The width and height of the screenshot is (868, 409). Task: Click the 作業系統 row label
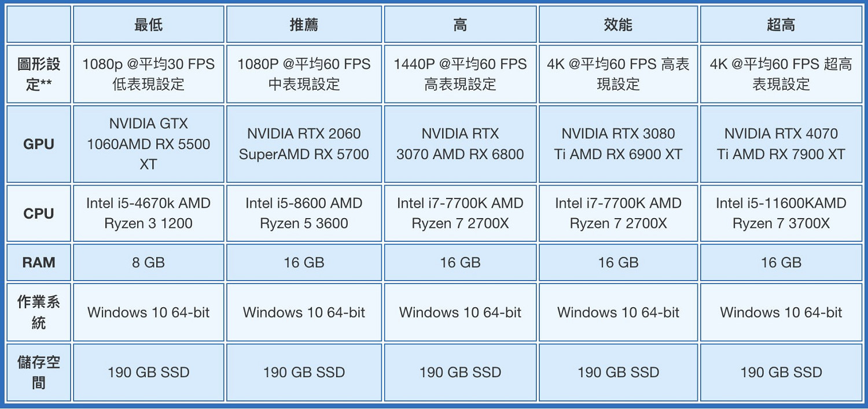coord(39,312)
